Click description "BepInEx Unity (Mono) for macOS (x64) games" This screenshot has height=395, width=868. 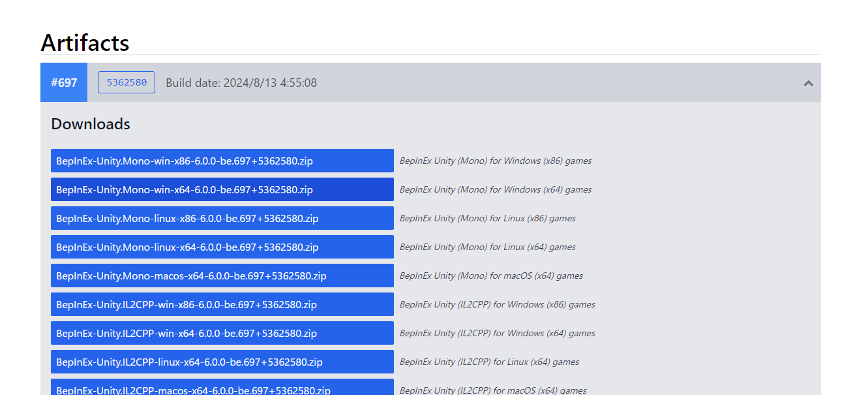click(492, 276)
